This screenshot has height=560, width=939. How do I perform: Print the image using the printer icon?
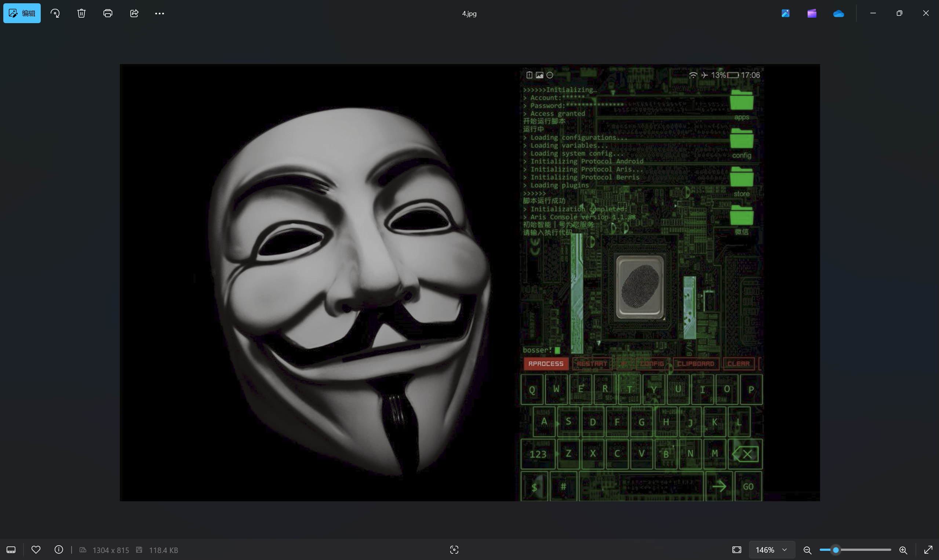[108, 13]
